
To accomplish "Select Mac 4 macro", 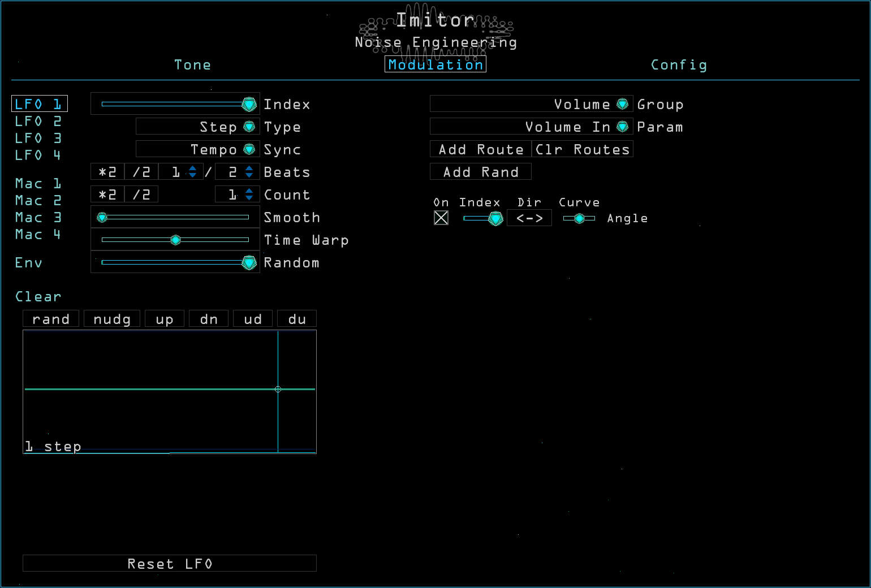I will tap(38, 234).
